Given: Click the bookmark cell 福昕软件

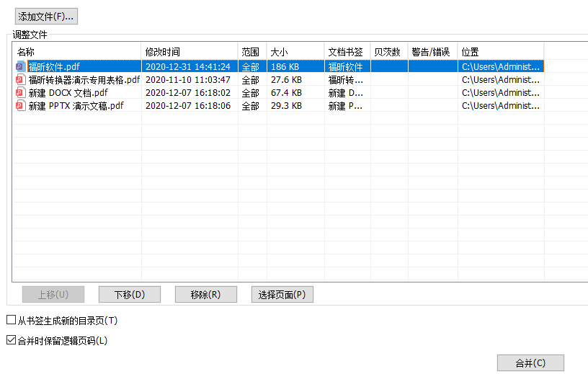Looking at the screenshot, I should pyautogui.click(x=345, y=67).
